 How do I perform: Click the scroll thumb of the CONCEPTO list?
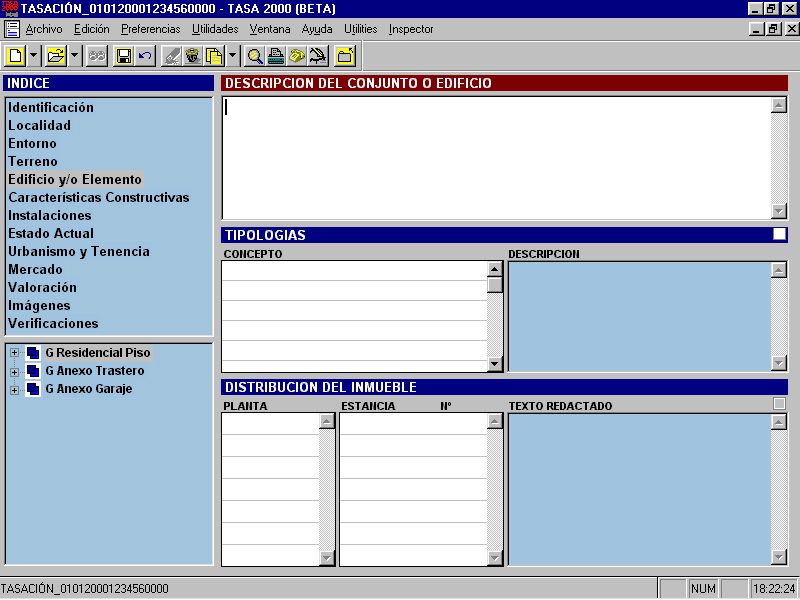[x=495, y=285]
